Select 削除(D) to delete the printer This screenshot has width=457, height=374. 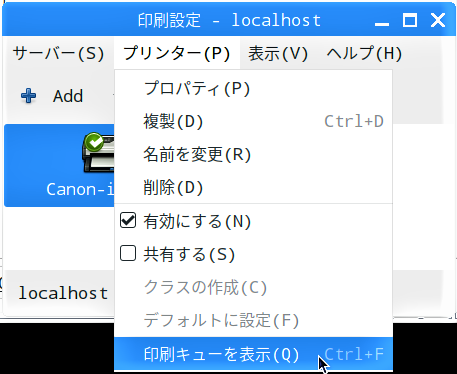pos(253,187)
